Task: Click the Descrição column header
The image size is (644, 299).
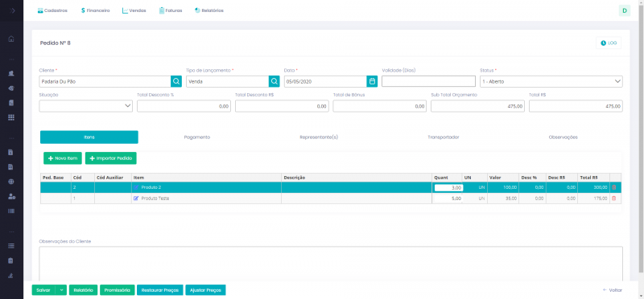Action: click(x=357, y=177)
